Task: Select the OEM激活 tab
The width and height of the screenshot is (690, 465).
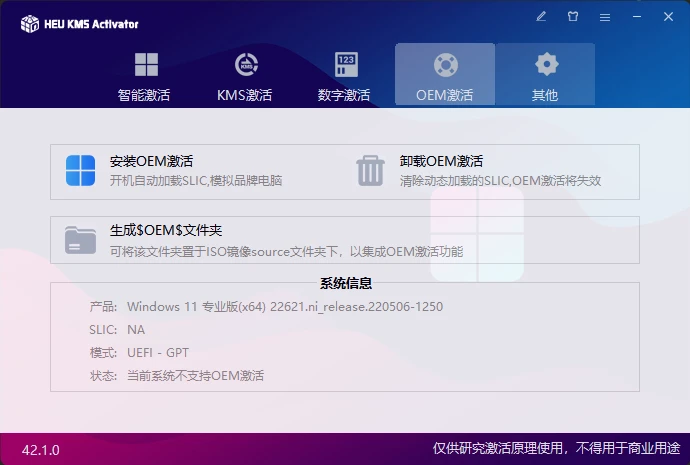Action: click(445, 75)
